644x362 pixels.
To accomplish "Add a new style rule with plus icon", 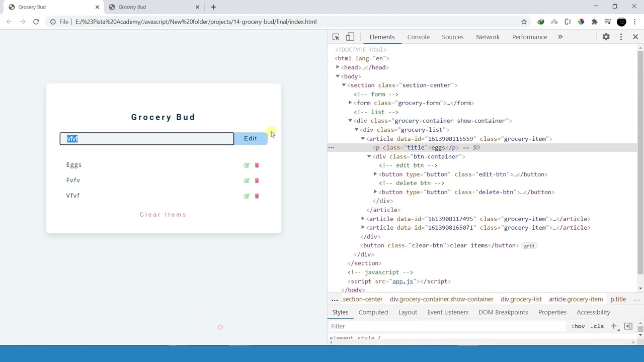I will 614,326.
